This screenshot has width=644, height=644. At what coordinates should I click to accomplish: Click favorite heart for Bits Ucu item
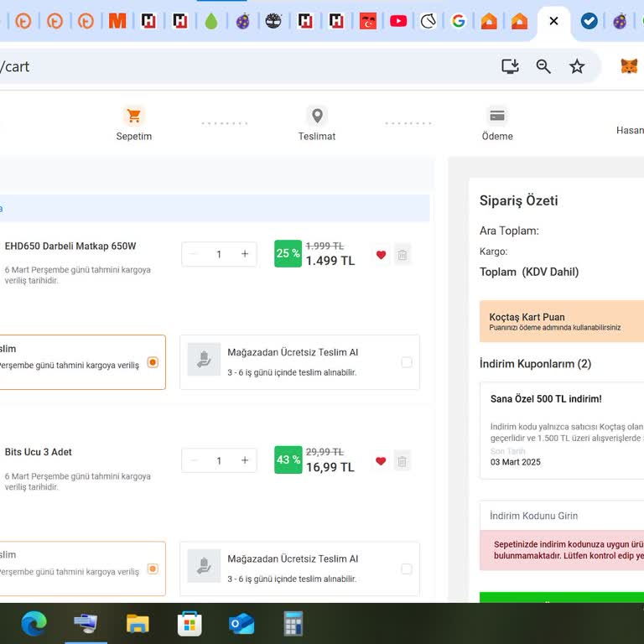tap(381, 460)
